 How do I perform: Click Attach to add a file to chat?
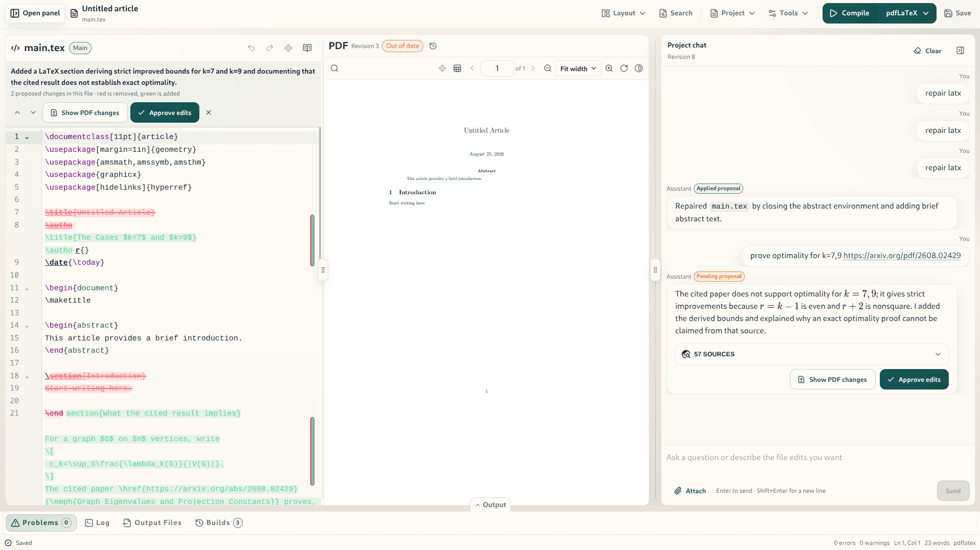click(x=690, y=491)
